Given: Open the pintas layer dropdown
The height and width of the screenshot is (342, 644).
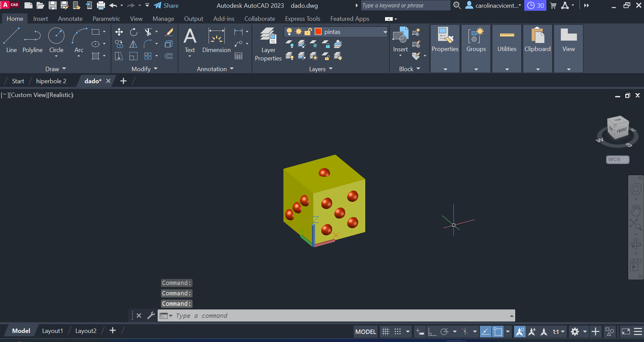Looking at the screenshot, I should click(385, 32).
